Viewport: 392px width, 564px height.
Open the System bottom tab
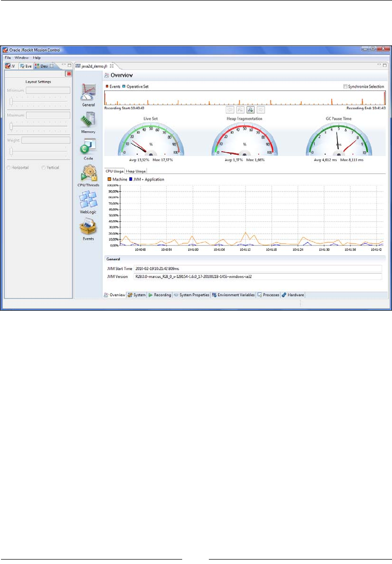(137, 295)
